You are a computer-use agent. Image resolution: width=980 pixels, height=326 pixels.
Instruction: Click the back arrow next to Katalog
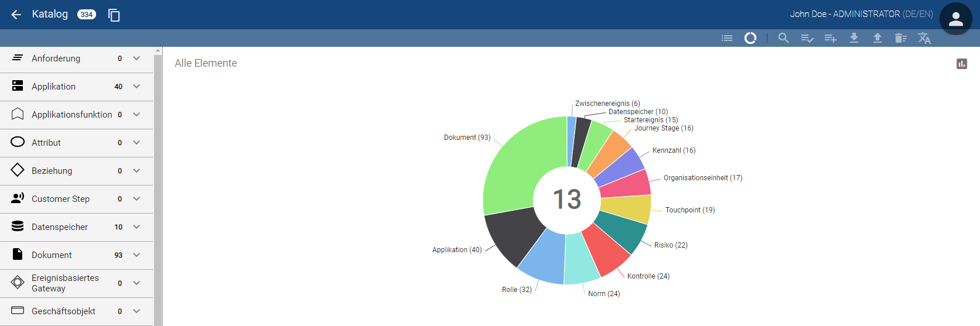16,15
